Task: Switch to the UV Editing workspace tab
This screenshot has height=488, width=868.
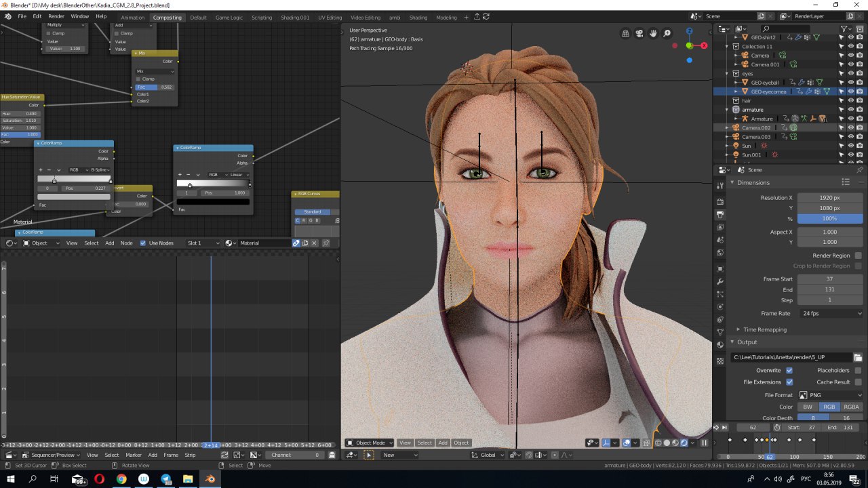Action: (330, 17)
